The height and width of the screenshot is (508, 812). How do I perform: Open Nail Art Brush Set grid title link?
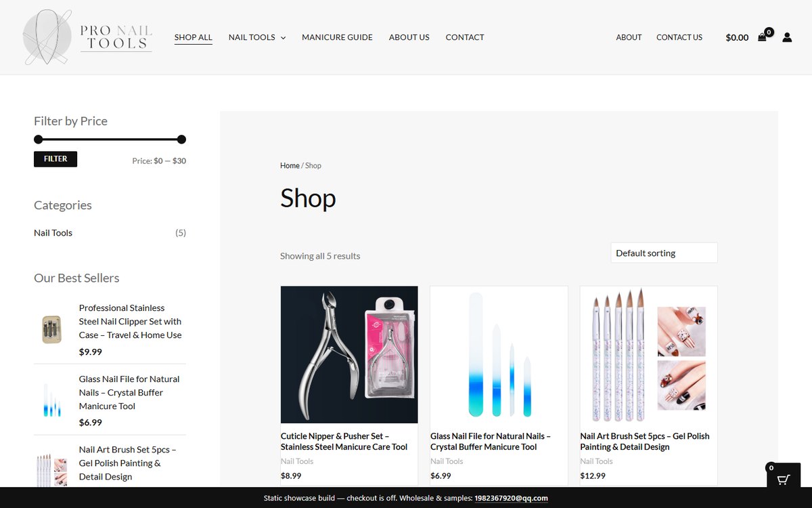click(x=645, y=442)
